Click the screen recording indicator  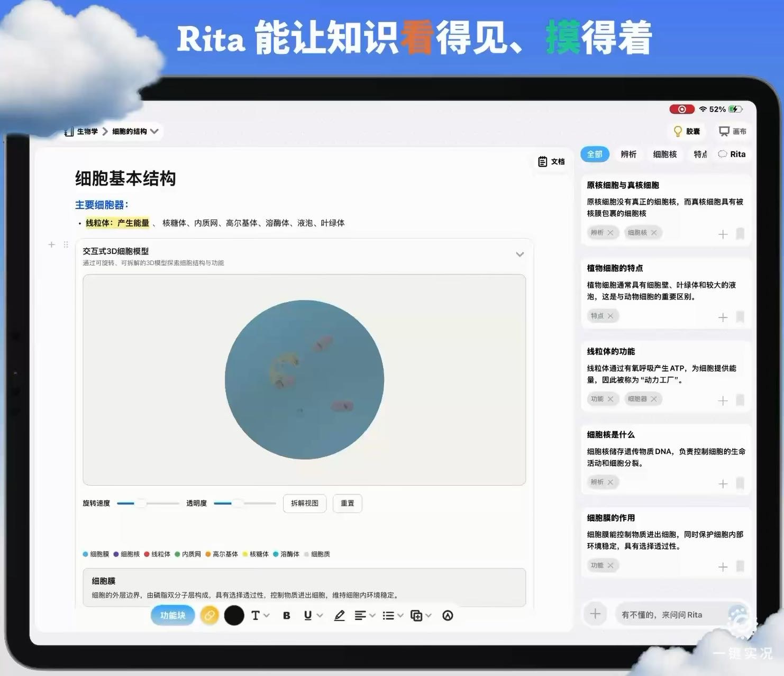pos(682,109)
